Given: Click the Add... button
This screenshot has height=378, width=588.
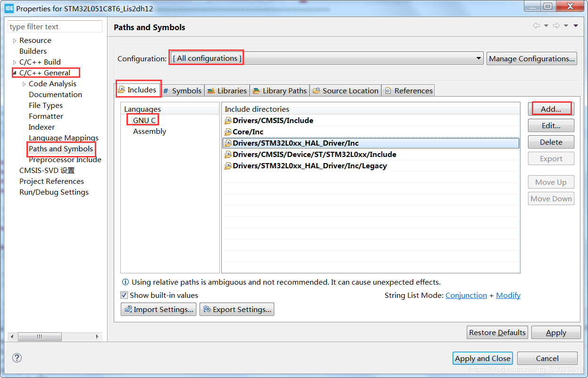Looking at the screenshot, I should [551, 109].
